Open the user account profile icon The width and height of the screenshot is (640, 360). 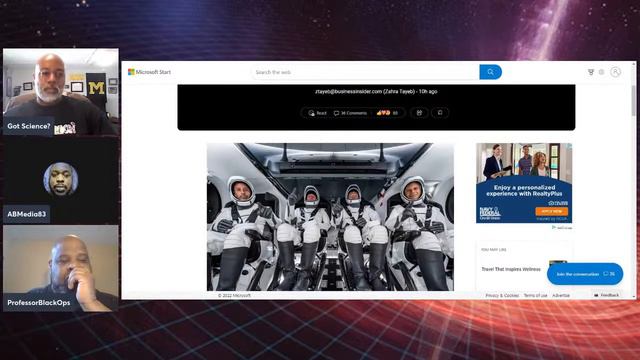click(x=616, y=72)
